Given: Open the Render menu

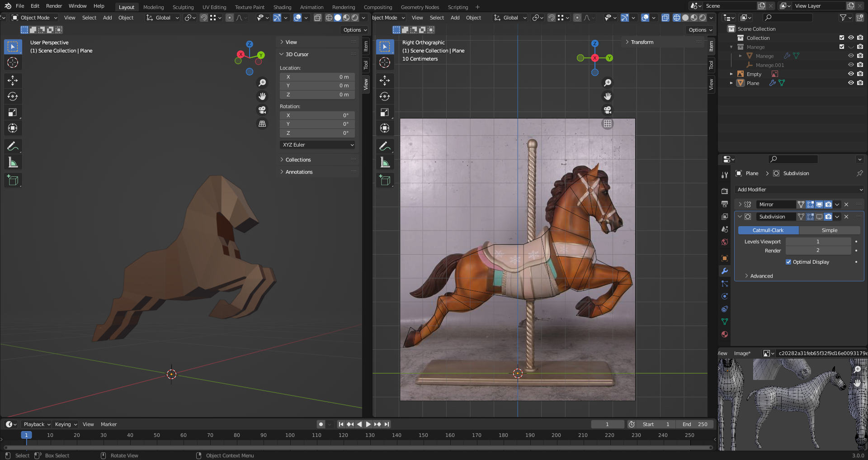Looking at the screenshot, I should [54, 6].
